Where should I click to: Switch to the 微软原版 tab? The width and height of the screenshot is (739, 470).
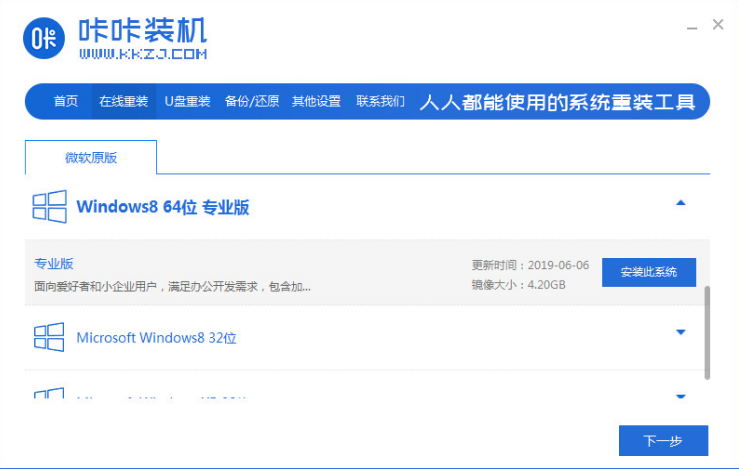click(91, 158)
